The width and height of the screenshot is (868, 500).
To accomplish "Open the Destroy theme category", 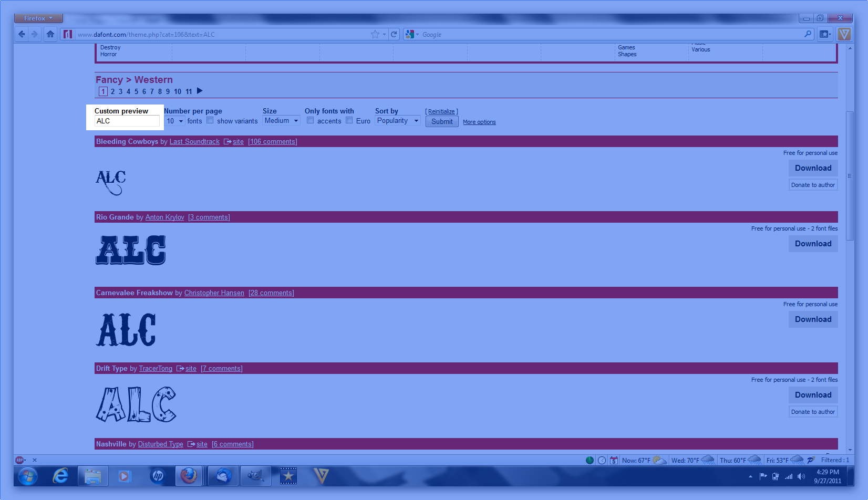I will click(x=110, y=47).
